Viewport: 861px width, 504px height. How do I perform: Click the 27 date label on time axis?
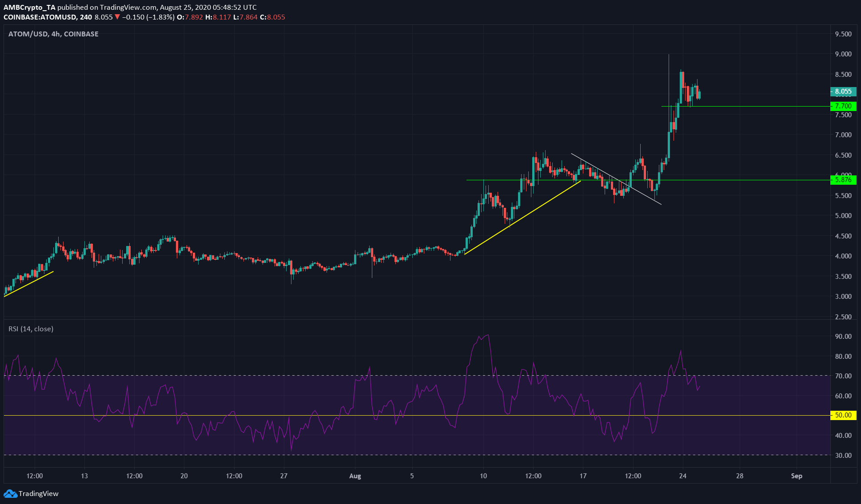(x=284, y=476)
